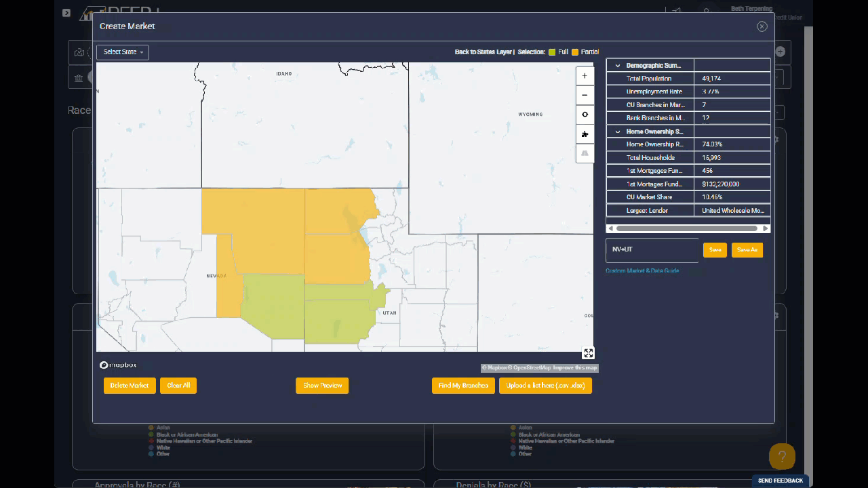Click the Show Preview button

322,386
